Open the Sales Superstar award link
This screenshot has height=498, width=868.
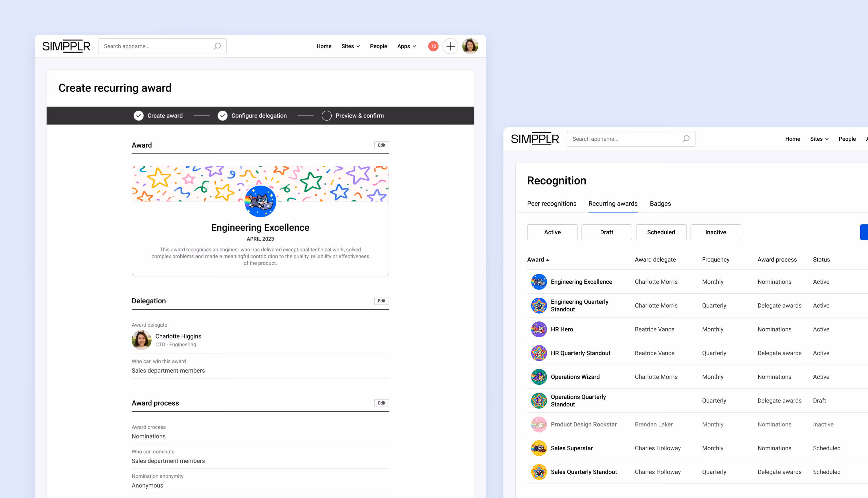pyautogui.click(x=572, y=448)
